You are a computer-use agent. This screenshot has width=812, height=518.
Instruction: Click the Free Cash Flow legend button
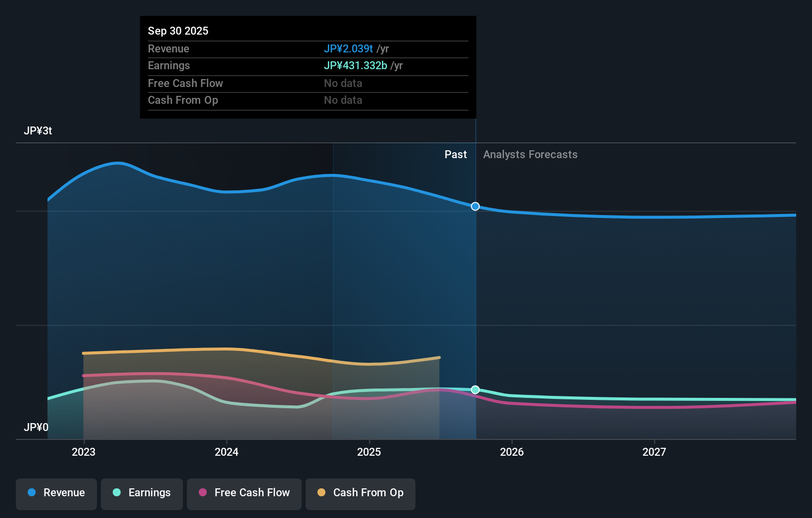click(244, 493)
